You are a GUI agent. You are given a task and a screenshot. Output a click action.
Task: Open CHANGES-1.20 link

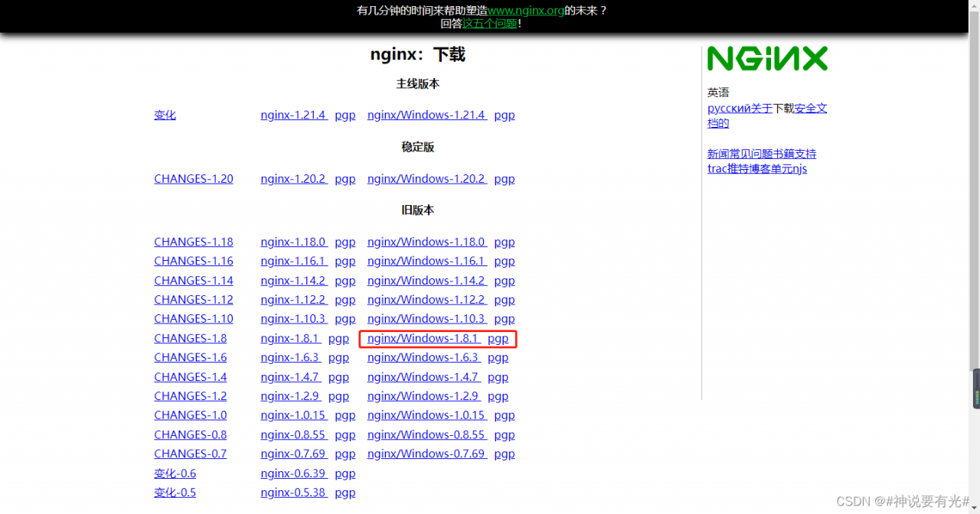[x=194, y=178]
